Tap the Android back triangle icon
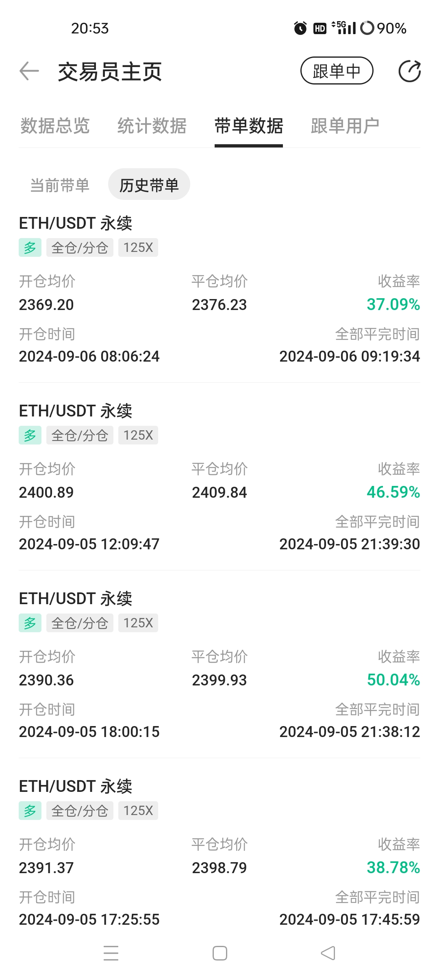The height and width of the screenshot is (980, 439). (x=328, y=953)
